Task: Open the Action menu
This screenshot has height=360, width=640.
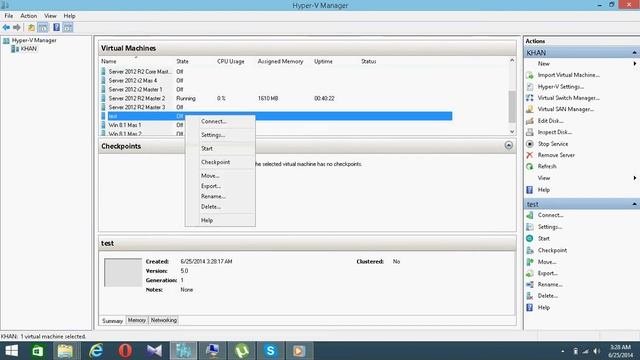Action: click(29, 16)
